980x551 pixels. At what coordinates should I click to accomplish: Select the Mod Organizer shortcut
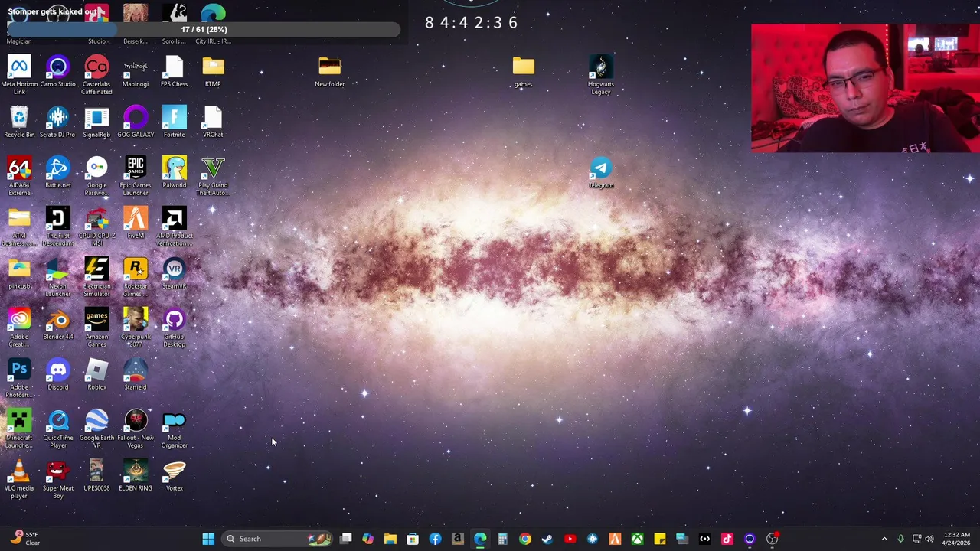(174, 429)
